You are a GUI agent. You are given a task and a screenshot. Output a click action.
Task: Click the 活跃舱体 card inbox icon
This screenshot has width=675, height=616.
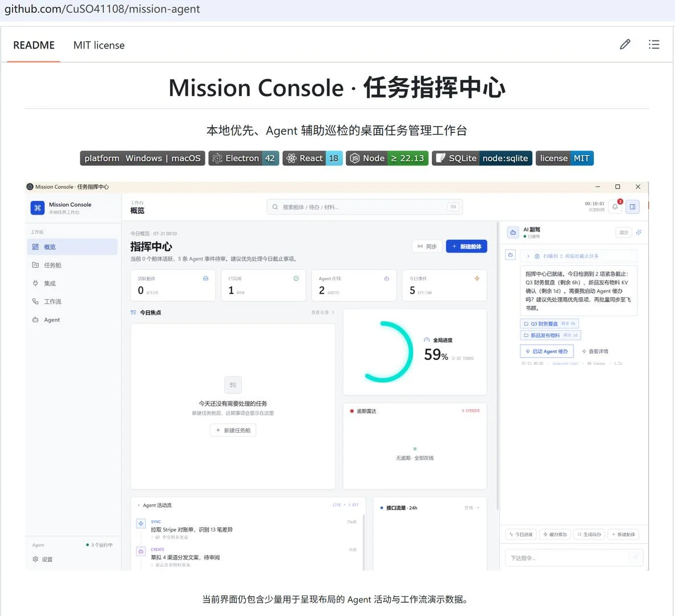tap(206, 278)
